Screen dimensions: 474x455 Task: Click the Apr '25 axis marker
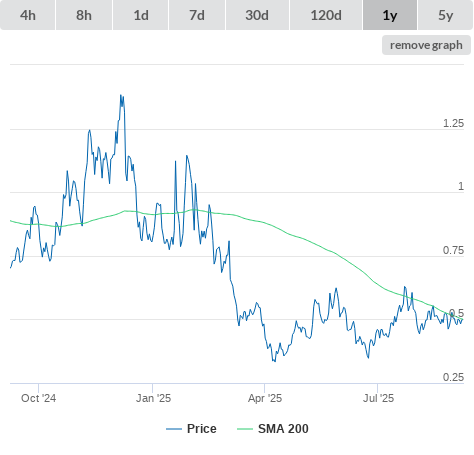265,398
